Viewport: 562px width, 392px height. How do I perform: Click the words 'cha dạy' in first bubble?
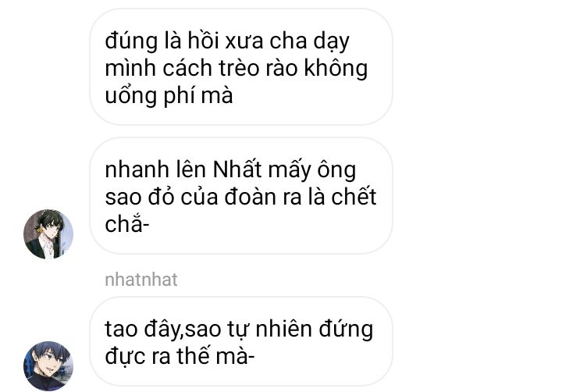[309, 41]
